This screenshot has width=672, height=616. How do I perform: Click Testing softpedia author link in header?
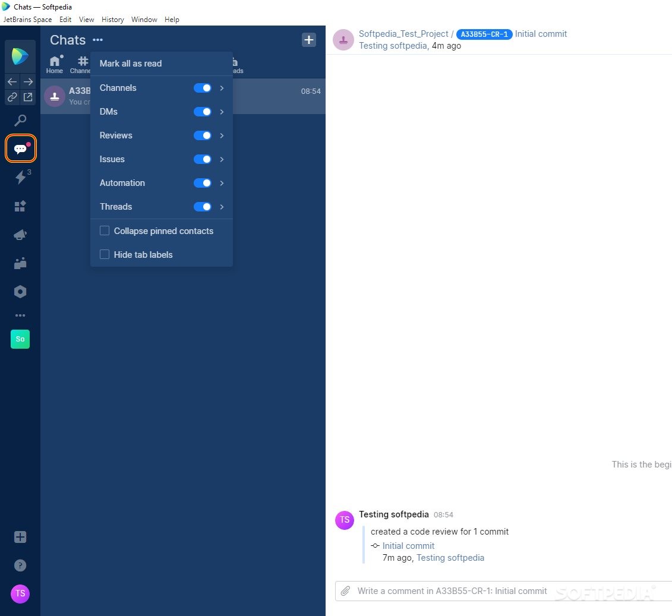[x=393, y=46]
